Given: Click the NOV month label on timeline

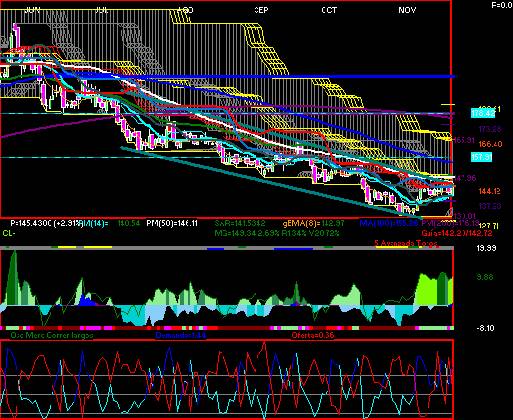Looking at the screenshot, I should (407, 10).
